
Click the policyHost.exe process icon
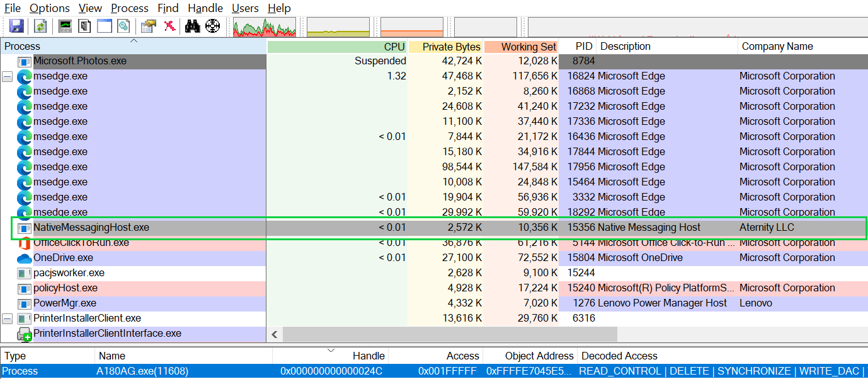(x=25, y=288)
